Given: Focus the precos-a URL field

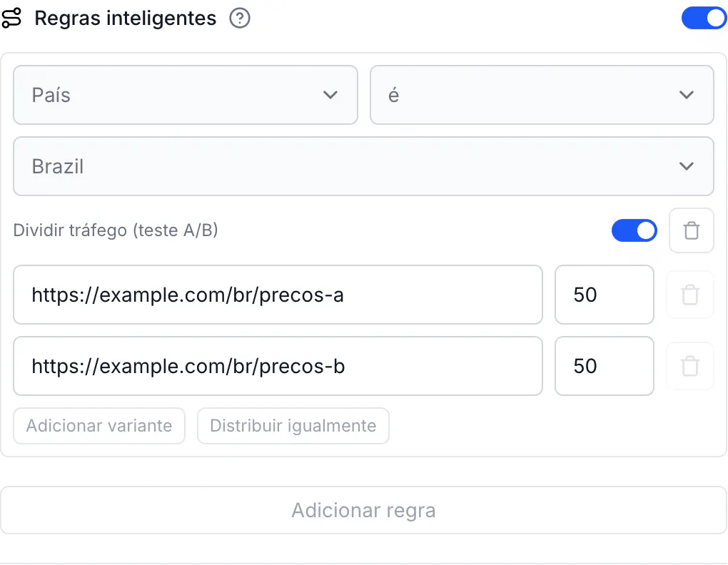Looking at the screenshot, I should click(x=278, y=295).
